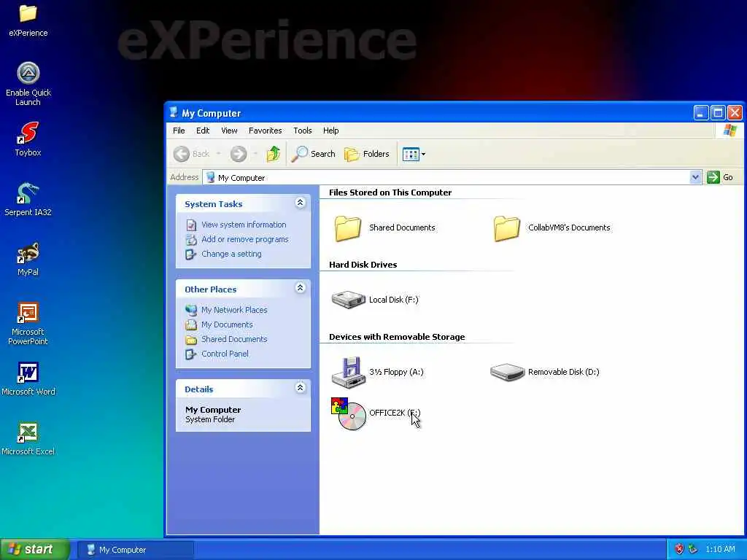Viewport: 747px width, 560px height.
Task: Click the Windows flag logo in menu bar
Action: click(x=729, y=131)
